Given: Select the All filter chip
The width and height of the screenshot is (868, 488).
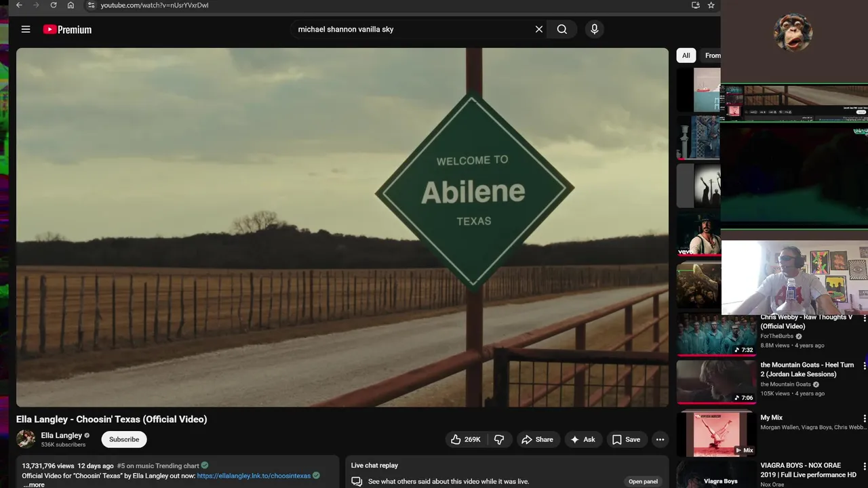Looking at the screenshot, I should click(x=686, y=56).
